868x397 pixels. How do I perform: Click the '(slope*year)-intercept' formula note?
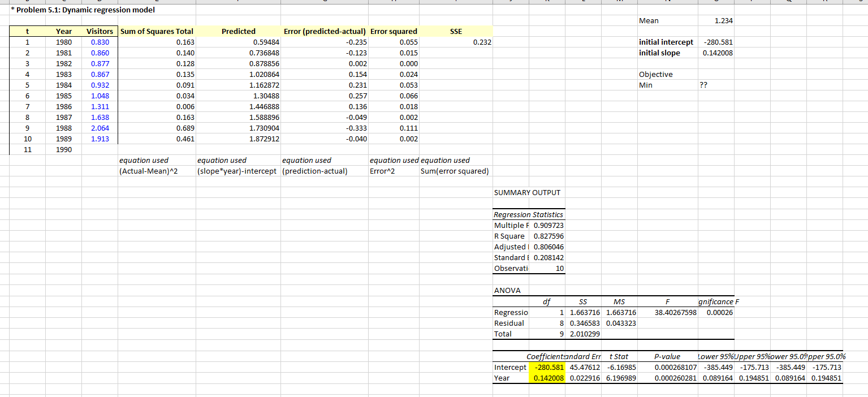coord(237,171)
